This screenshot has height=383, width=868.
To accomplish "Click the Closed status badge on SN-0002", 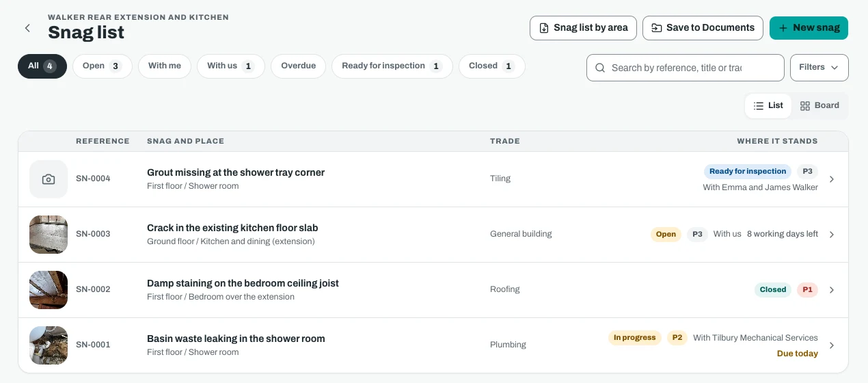I will click(773, 290).
